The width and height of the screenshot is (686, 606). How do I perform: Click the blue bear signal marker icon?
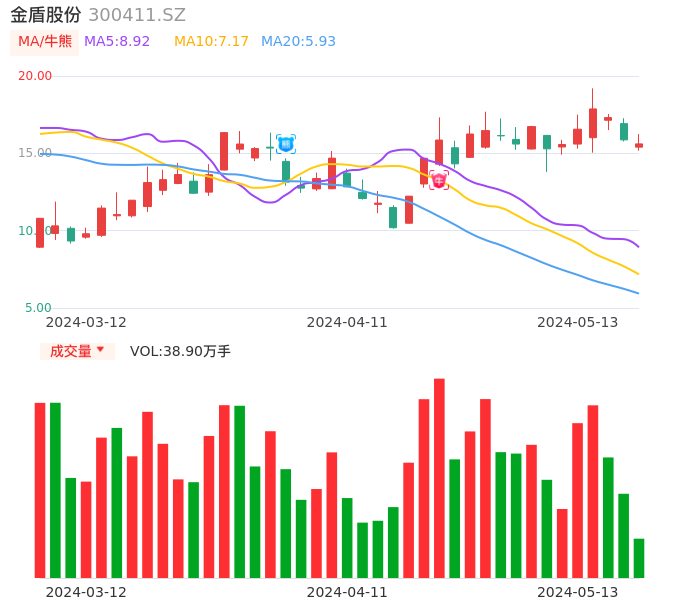coord(286,144)
